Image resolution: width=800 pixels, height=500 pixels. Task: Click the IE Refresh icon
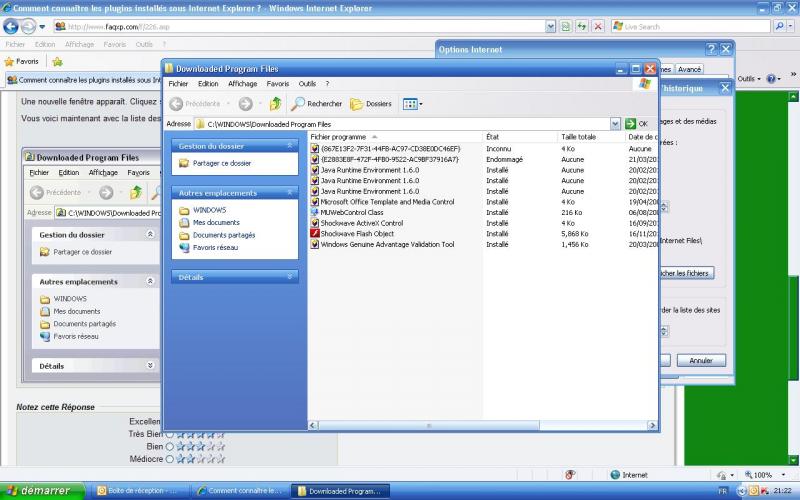(x=582, y=26)
